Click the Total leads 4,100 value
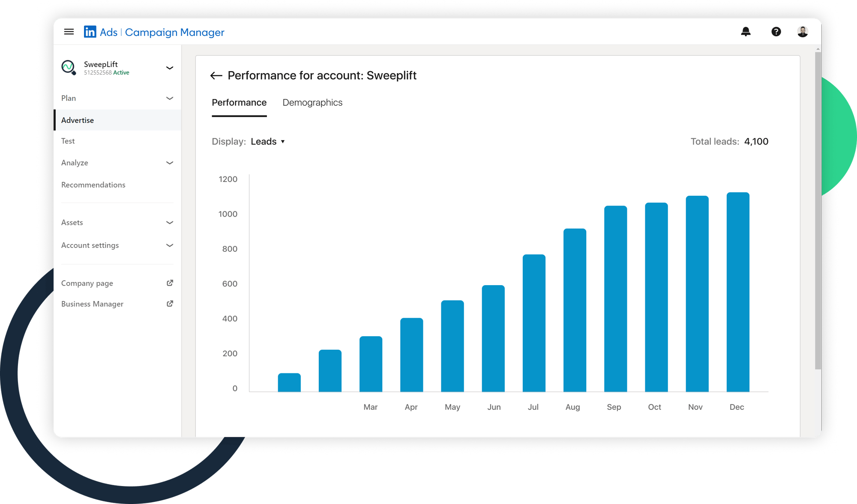This screenshot has width=857, height=504. pyautogui.click(x=756, y=142)
